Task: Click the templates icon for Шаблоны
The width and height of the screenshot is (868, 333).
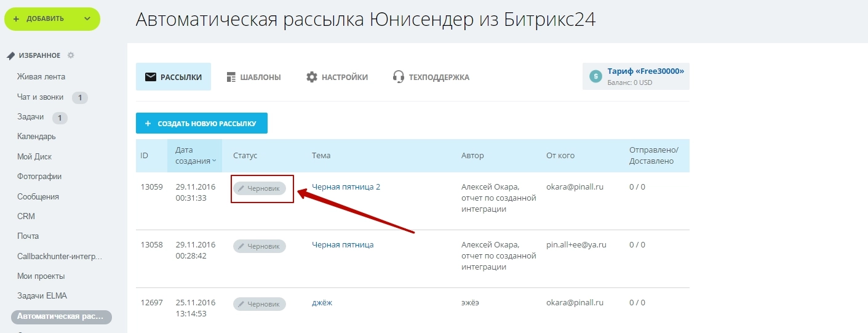Action: (231, 77)
